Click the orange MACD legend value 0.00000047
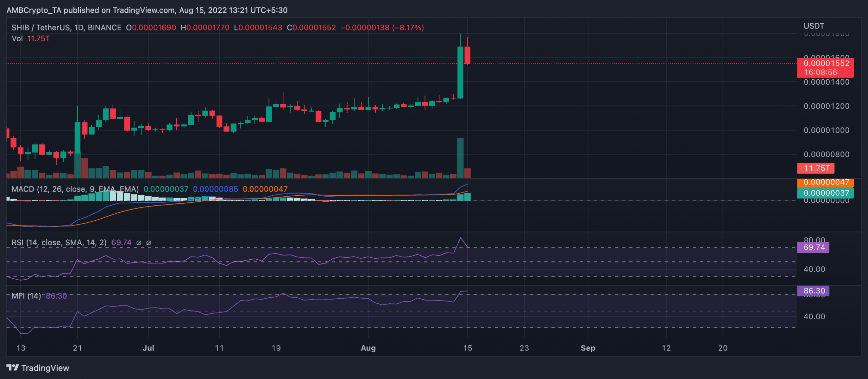 pos(265,189)
